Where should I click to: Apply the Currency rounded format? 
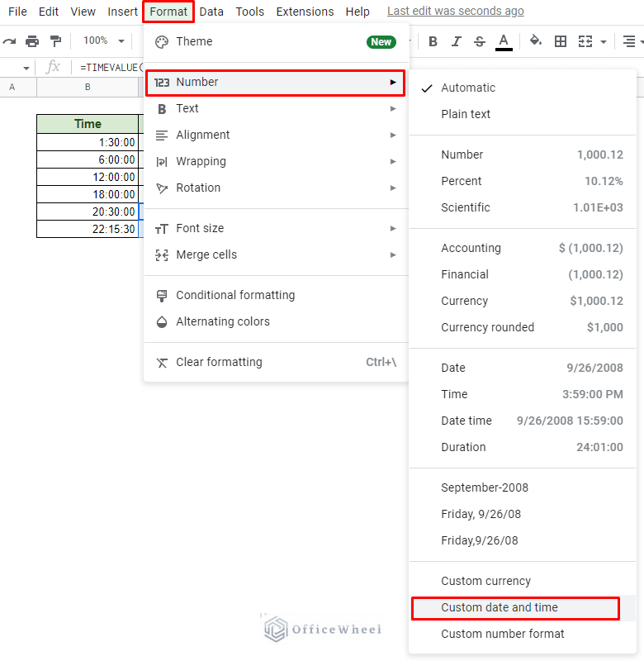[523, 327]
